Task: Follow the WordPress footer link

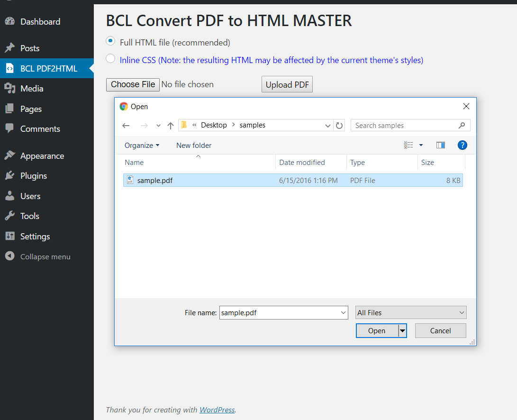Action: point(217,410)
